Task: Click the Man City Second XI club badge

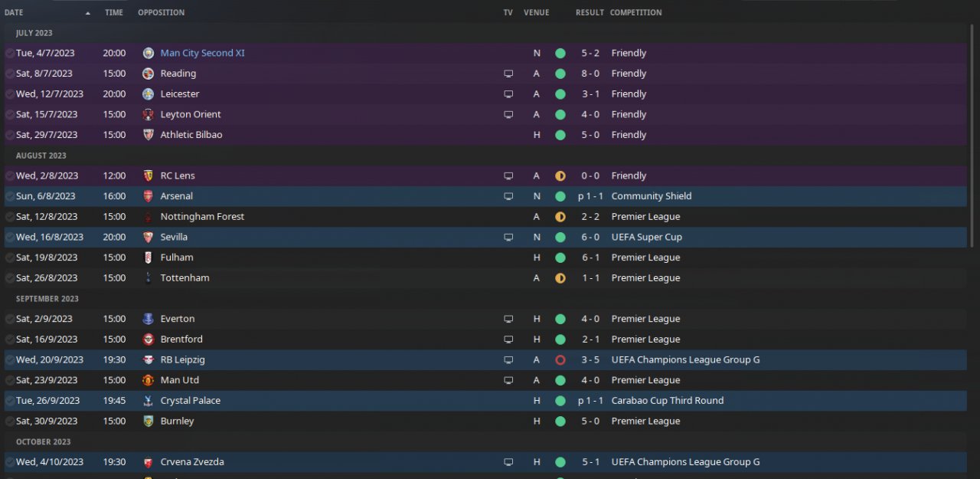Action: coord(149,53)
